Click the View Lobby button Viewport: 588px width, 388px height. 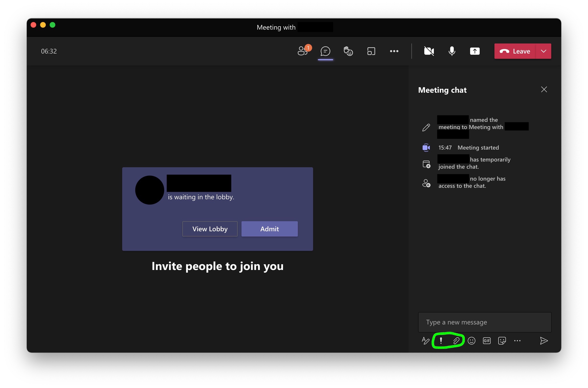[210, 229]
